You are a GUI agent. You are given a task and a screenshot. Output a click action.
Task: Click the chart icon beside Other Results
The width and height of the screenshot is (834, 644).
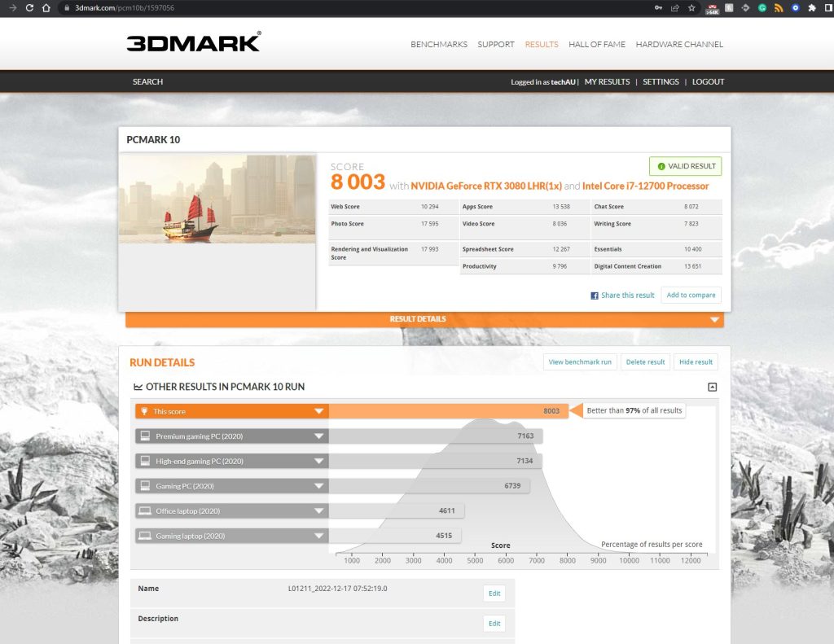pyautogui.click(x=138, y=387)
